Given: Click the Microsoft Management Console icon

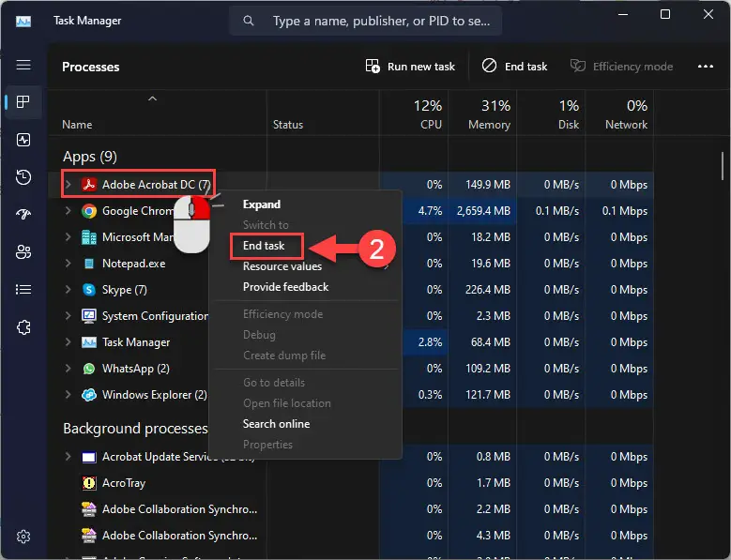Looking at the screenshot, I should 88,237.
